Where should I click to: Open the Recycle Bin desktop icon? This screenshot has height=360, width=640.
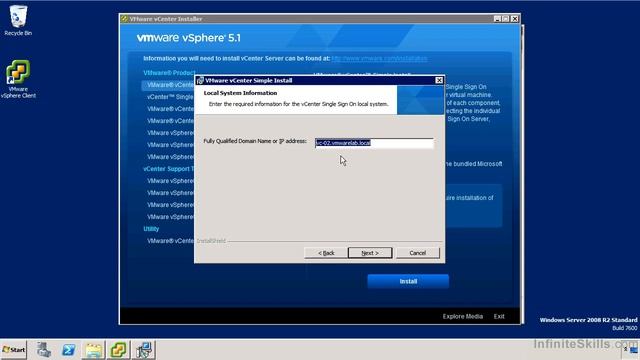pyautogui.click(x=18, y=20)
